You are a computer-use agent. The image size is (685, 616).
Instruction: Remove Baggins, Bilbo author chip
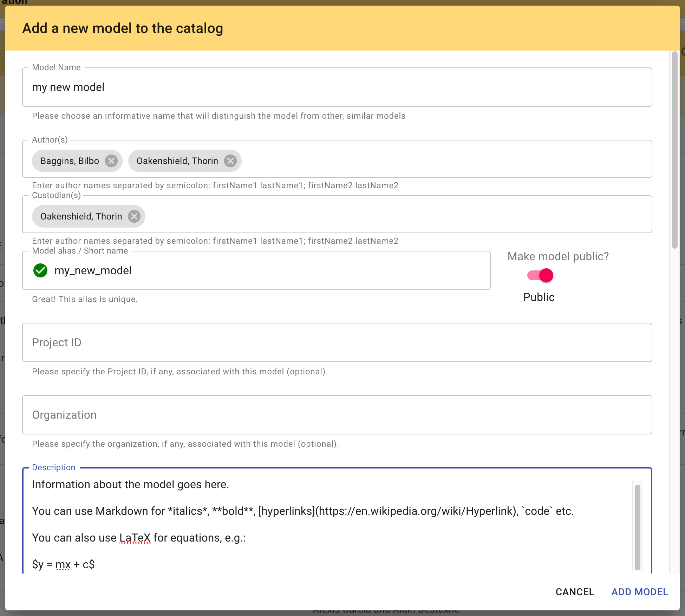point(111,161)
